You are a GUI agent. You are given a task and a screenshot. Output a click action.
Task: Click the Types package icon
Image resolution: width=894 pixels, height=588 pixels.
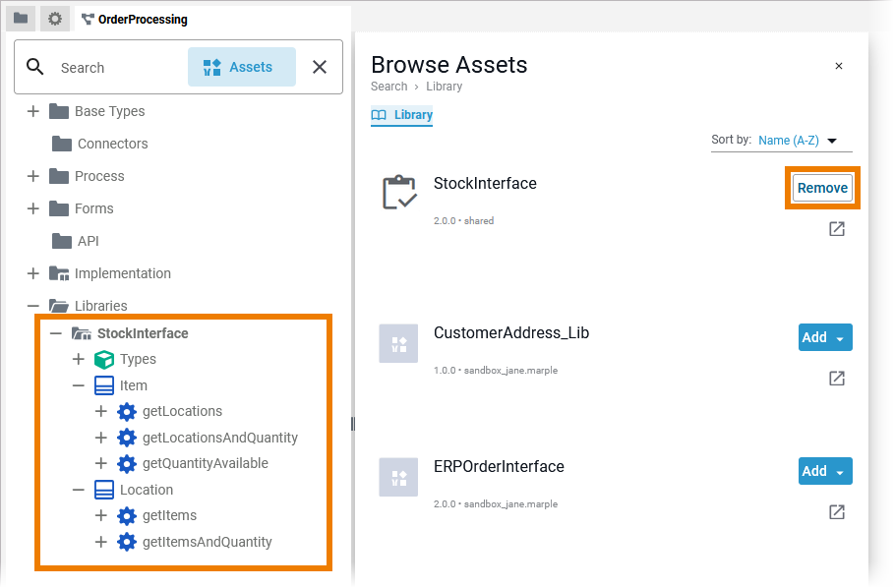tap(104, 359)
